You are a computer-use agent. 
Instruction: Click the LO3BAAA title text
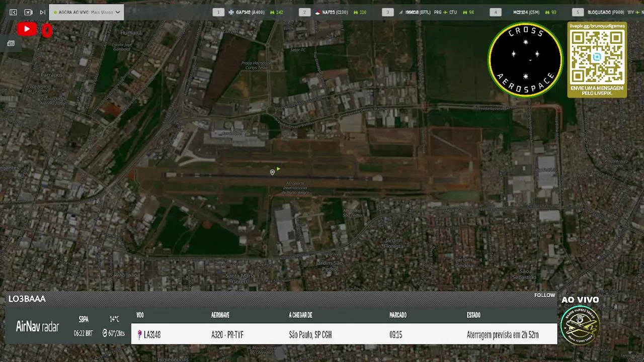27,299
